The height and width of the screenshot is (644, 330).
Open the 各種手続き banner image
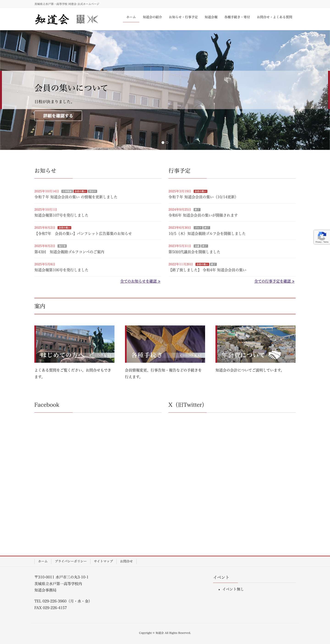pos(165,344)
